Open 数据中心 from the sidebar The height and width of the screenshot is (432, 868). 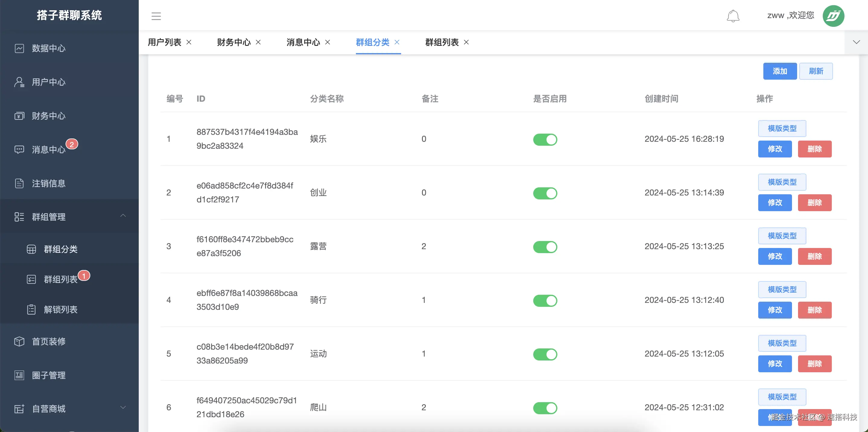49,48
